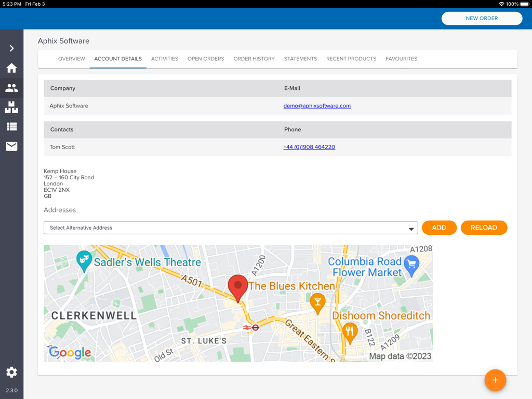Click the NEW ORDER button
Screen dimensions: 532x399
(x=481, y=18)
